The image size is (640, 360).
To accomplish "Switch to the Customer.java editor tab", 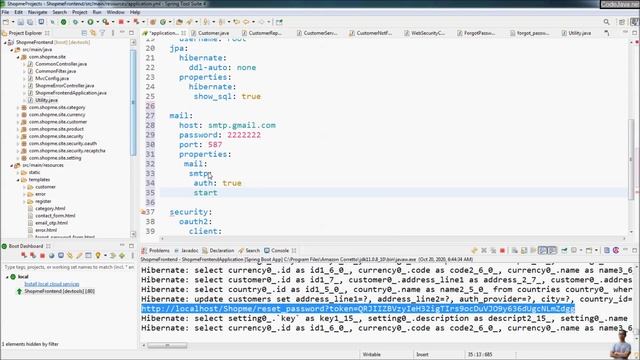I will pos(213,33).
